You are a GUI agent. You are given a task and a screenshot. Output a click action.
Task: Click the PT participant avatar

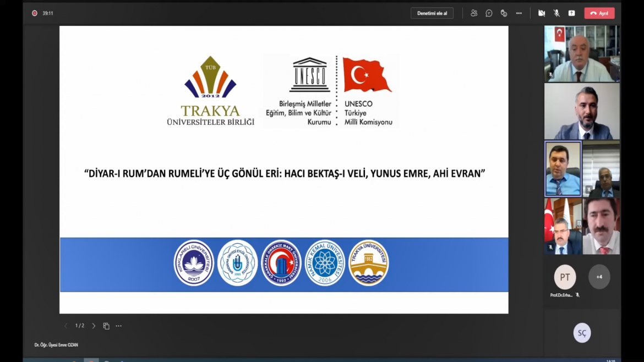coord(565,277)
